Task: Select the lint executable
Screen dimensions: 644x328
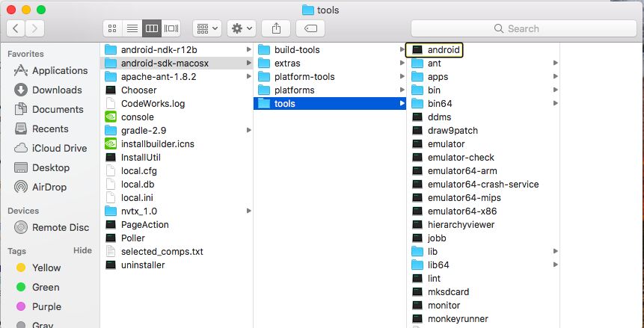Action: 426,279
